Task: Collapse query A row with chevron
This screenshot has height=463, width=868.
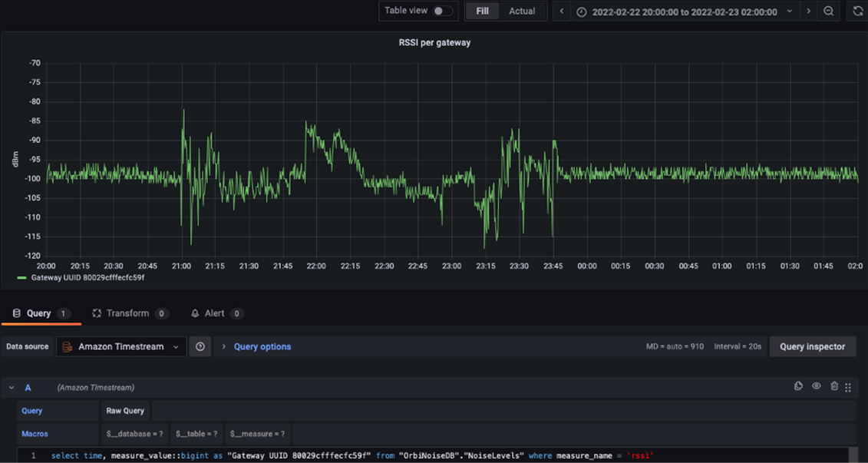Action: (x=12, y=388)
